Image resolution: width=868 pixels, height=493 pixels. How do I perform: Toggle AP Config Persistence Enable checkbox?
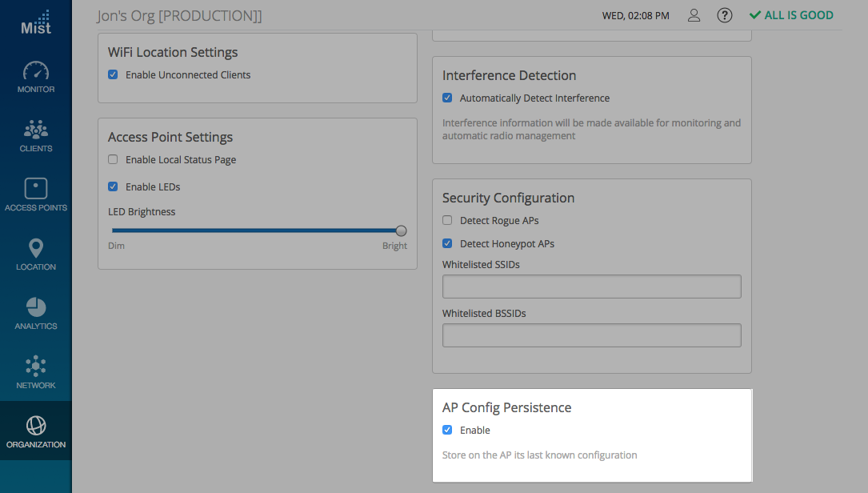point(447,431)
